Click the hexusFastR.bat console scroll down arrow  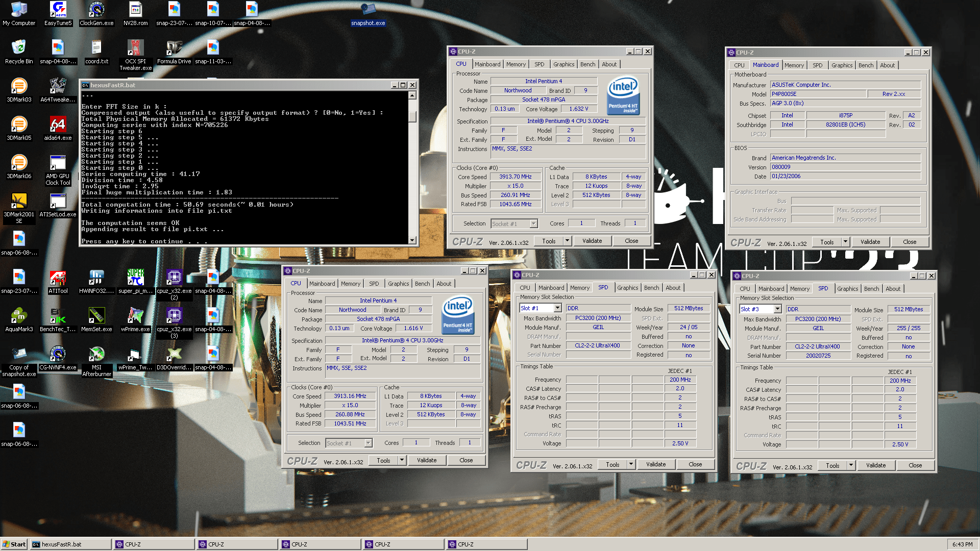click(412, 240)
